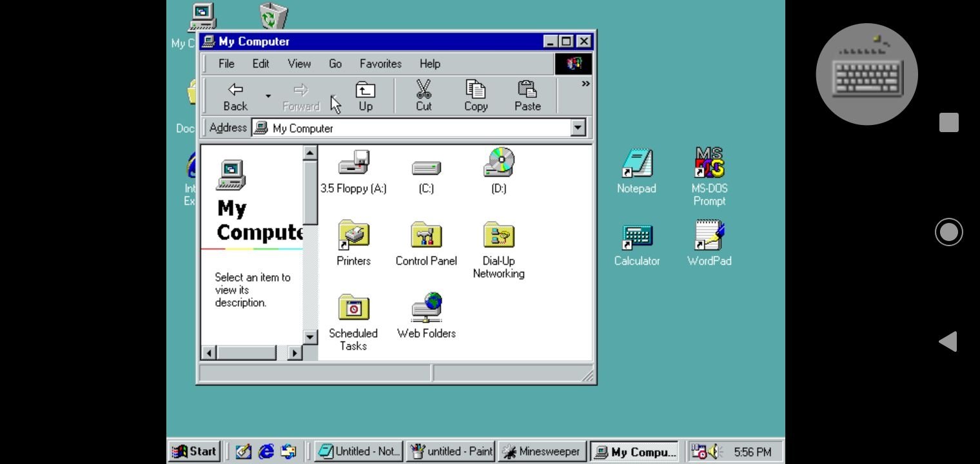Click the My Computer taskbar button

point(634,451)
